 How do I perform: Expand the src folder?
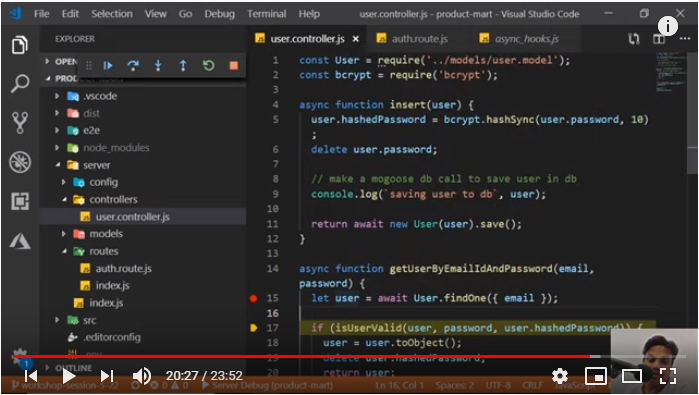(x=57, y=320)
